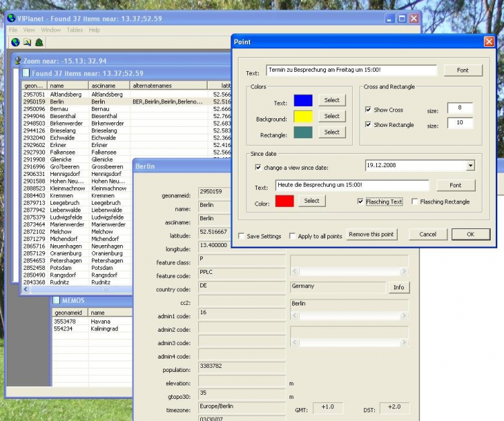Click the VIPlanet app icon in the title bar
504x421 pixels.
(11, 18)
